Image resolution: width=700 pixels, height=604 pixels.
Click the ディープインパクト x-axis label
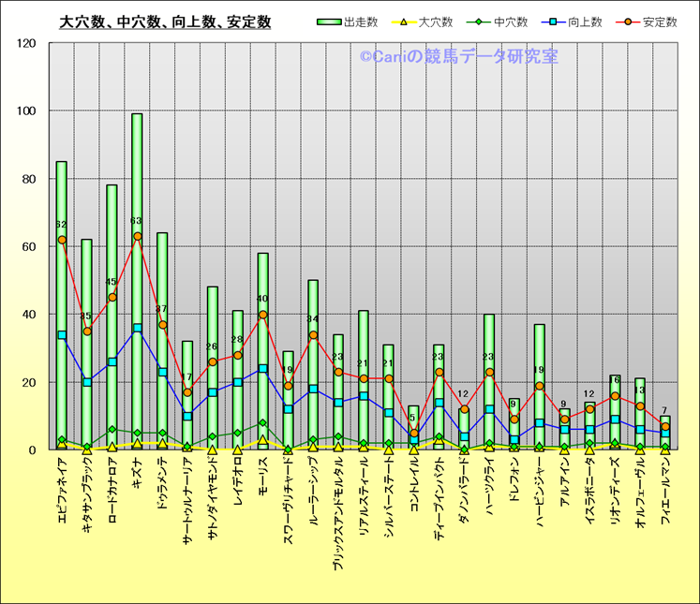click(x=439, y=507)
